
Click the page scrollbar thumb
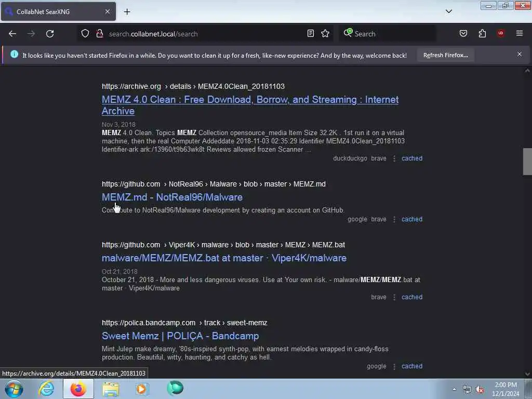tap(527, 162)
